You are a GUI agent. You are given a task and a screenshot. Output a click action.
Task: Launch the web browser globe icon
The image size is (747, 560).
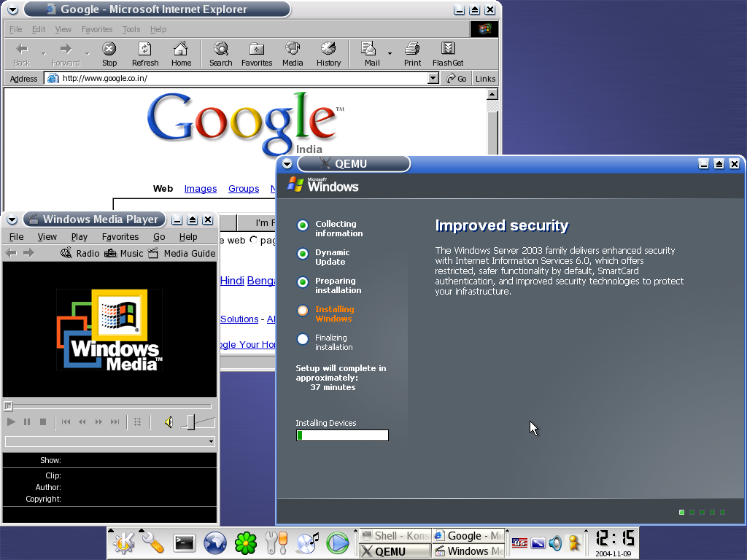click(x=215, y=542)
